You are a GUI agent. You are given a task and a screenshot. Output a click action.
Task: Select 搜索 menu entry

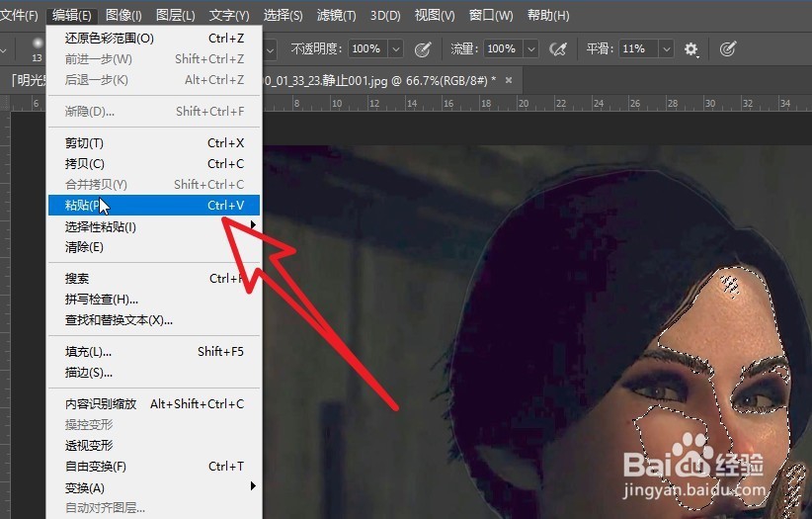coord(154,279)
